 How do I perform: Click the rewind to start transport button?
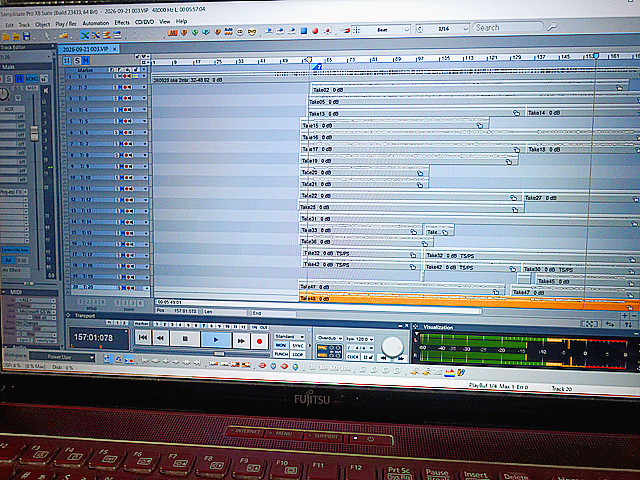(143, 338)
